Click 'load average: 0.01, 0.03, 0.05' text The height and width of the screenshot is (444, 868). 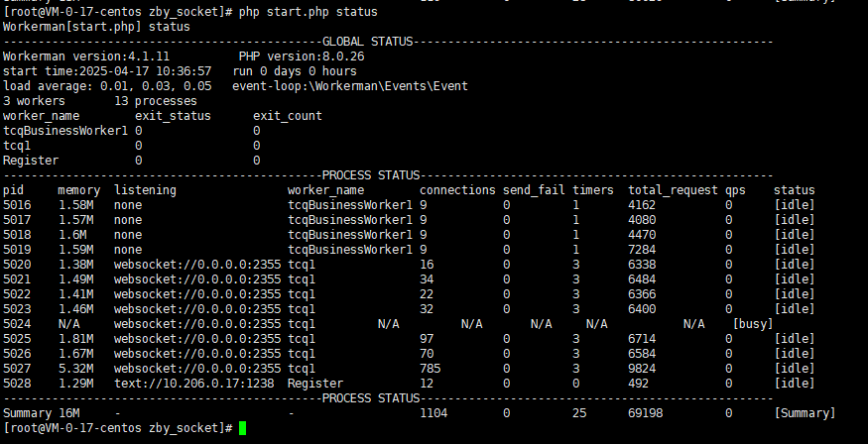(x=107, y=86)
